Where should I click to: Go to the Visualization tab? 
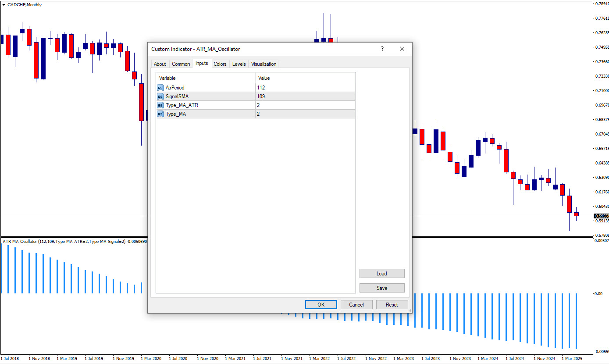click(264, 64)
